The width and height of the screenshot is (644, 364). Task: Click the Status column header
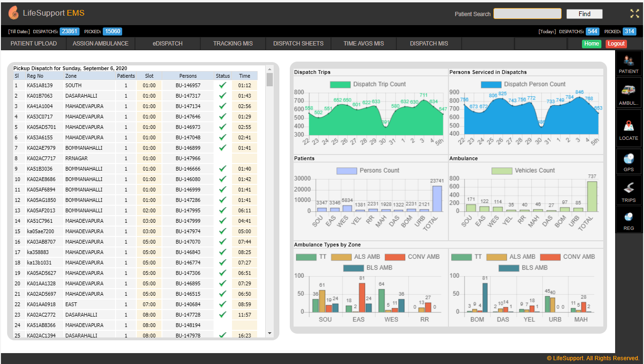pos(223,76)
